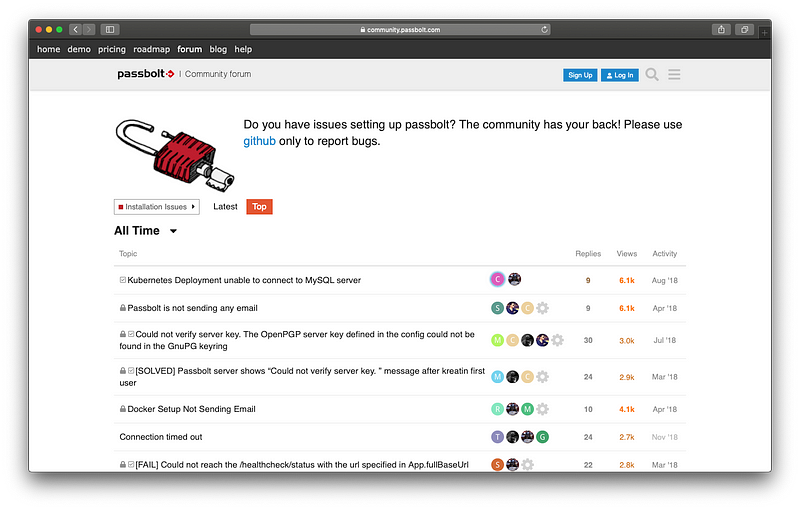The width and height of the screenshot is (800, 510).
Task: Open Docker Setup Not Sending Email topic
Action: tap(191, 409)
